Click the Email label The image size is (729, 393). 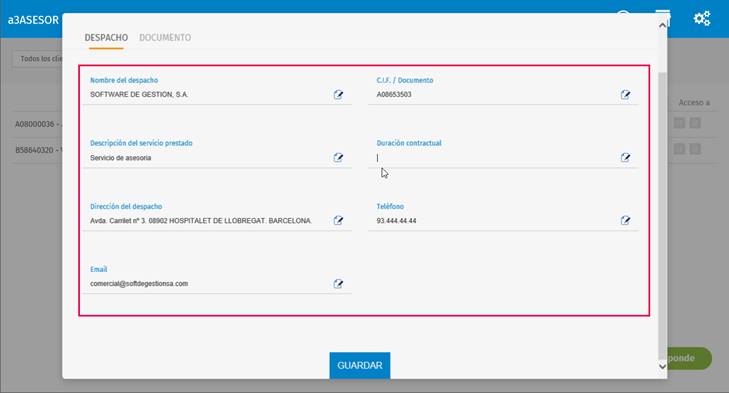pyautogui.click(x=99, y=269)
